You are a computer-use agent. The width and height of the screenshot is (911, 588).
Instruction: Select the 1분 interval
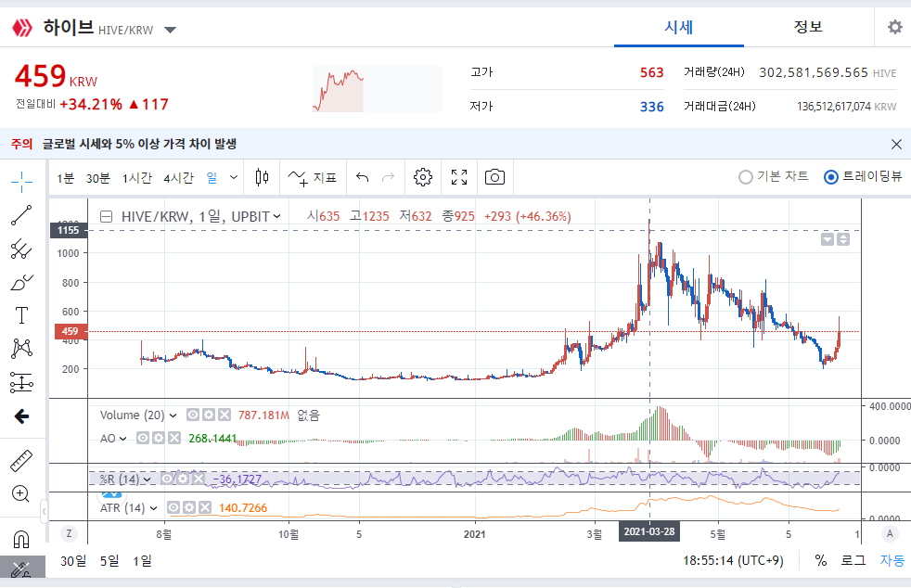pos(66,178)
